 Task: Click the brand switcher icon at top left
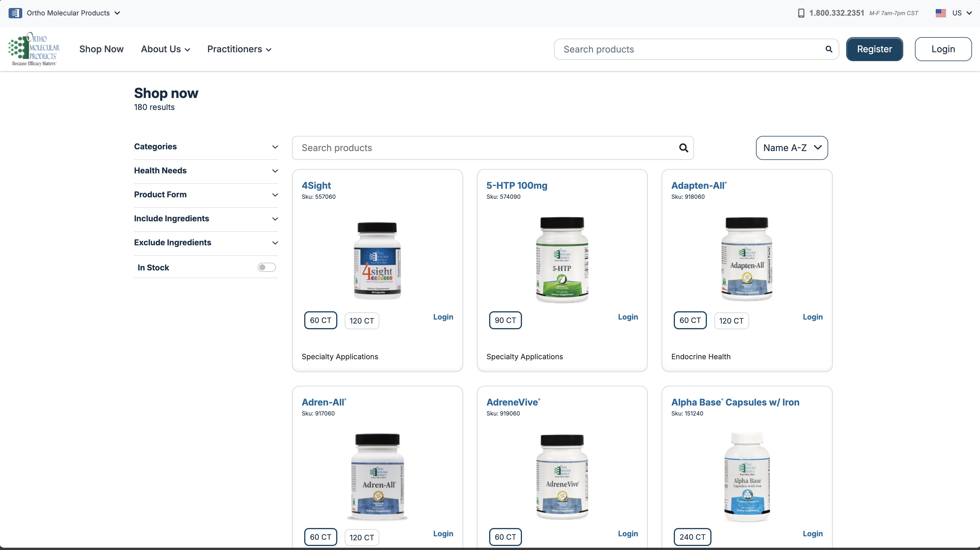[x=15, y=13]
